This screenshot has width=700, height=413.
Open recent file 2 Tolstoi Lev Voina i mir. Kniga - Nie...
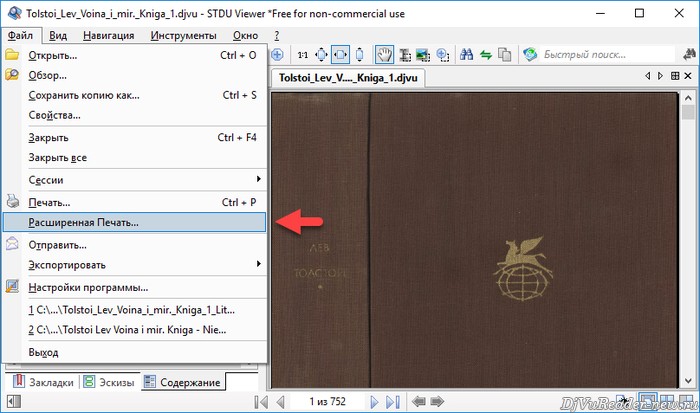[134, 330]
